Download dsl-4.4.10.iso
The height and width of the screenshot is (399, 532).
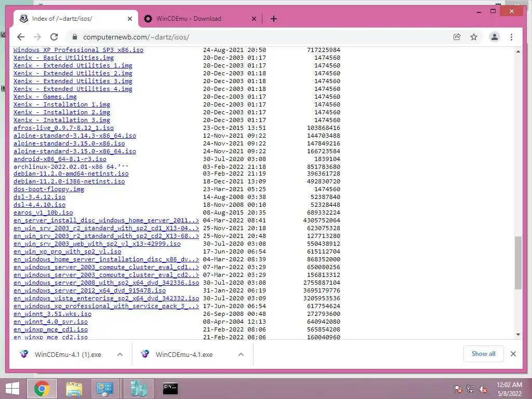(39, 205)
